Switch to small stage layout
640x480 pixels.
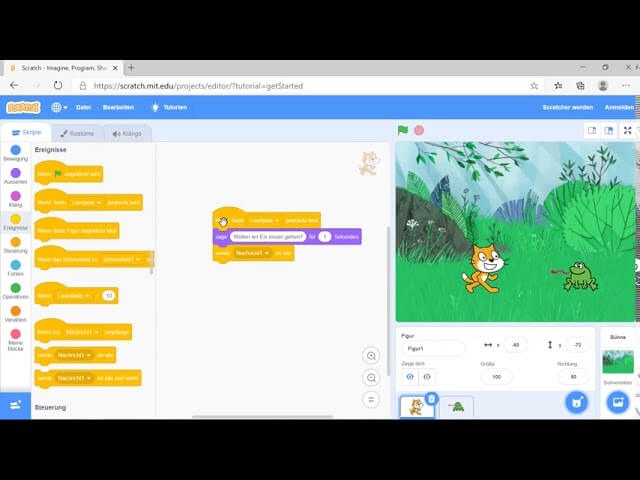tap(592, 131)
